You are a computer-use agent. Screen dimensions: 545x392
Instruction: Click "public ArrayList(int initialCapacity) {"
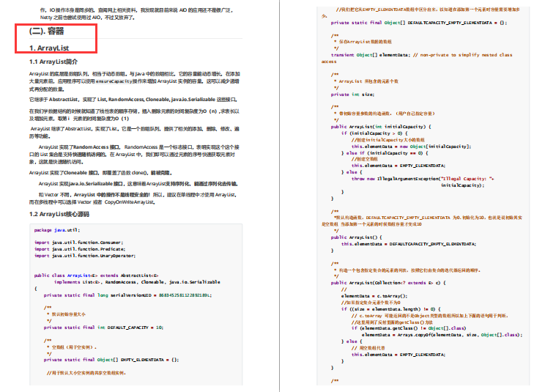pos(381,127)
